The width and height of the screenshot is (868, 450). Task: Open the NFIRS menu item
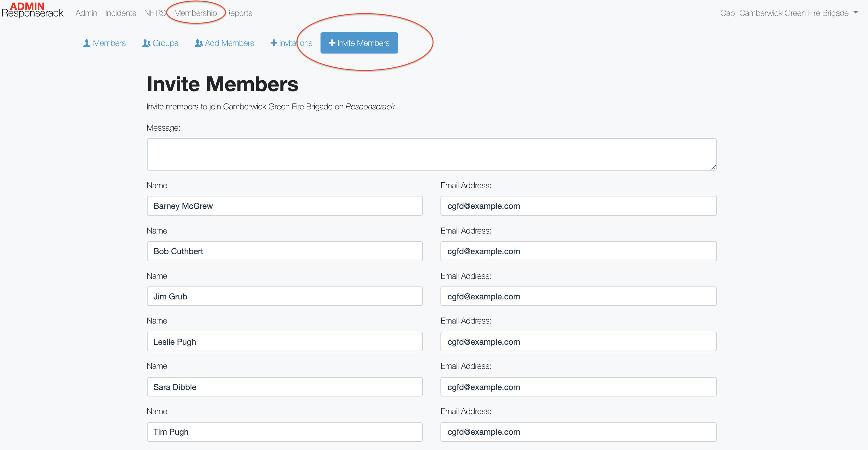coord(155,13)
